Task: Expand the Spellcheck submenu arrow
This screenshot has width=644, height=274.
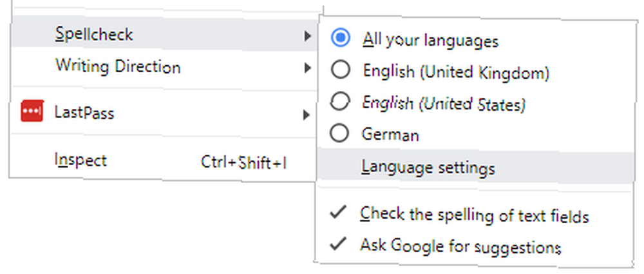Action: (x=307, y=36)
